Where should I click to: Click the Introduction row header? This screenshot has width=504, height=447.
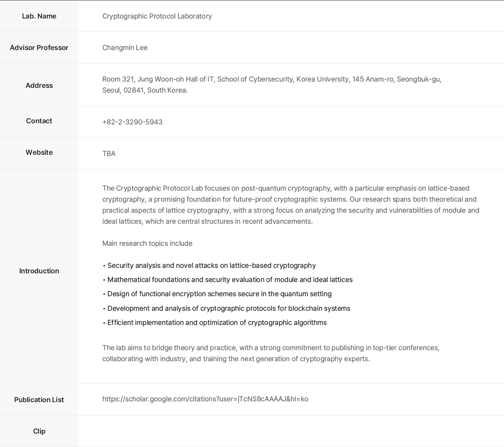click(x=39, y=271)
